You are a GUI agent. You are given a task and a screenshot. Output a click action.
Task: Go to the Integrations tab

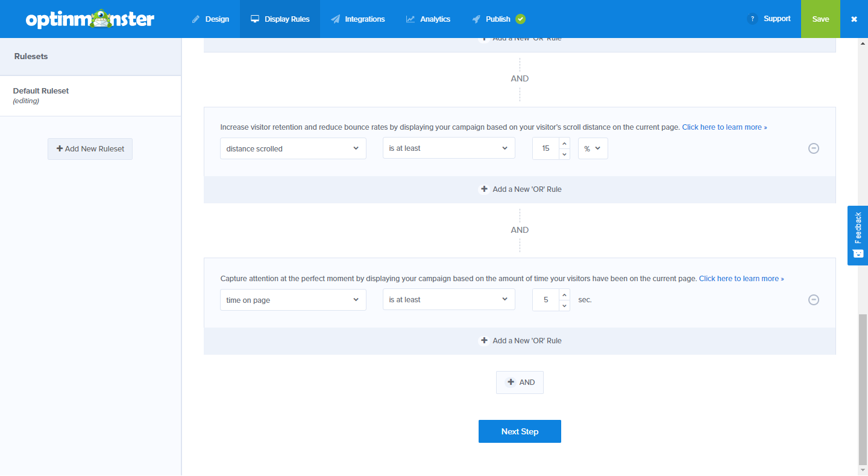[x=358, y=19]
